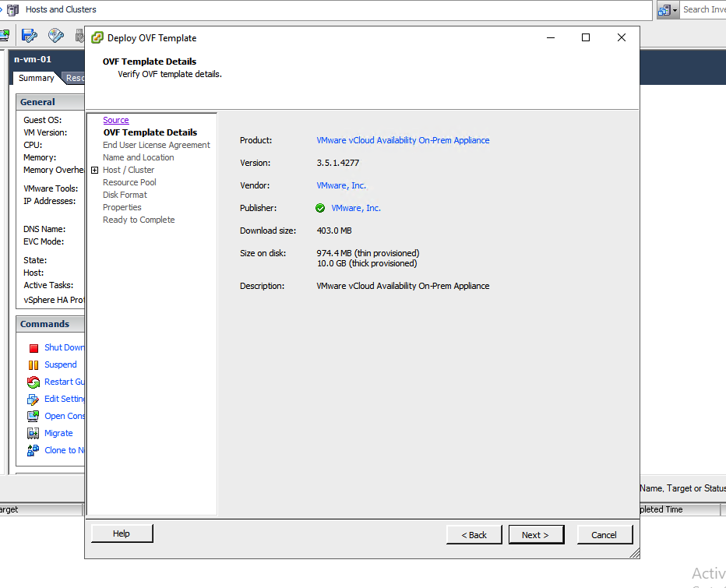Click the 974.4 MB thin provisioned text
Screen dimensions: 726x588
tap(368, 253)
